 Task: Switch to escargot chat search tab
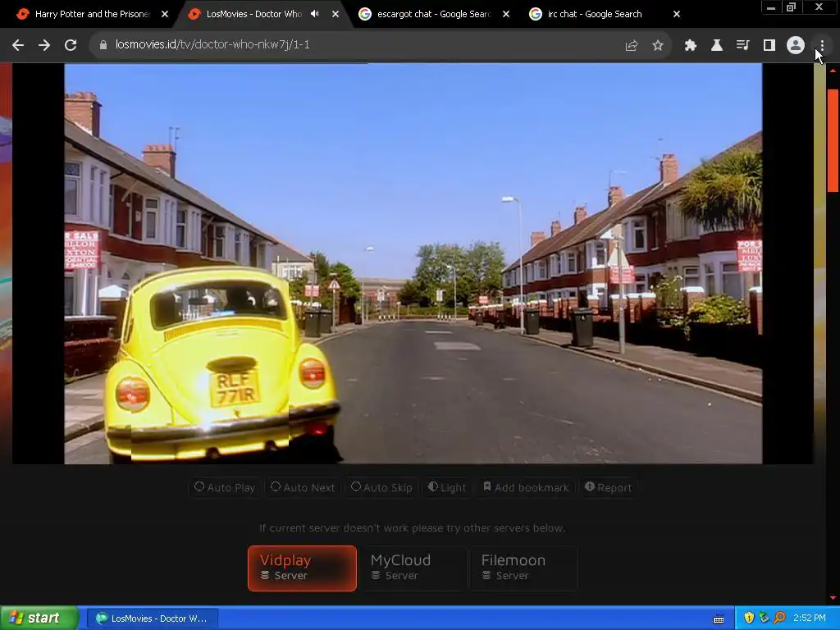coord(433,14)
